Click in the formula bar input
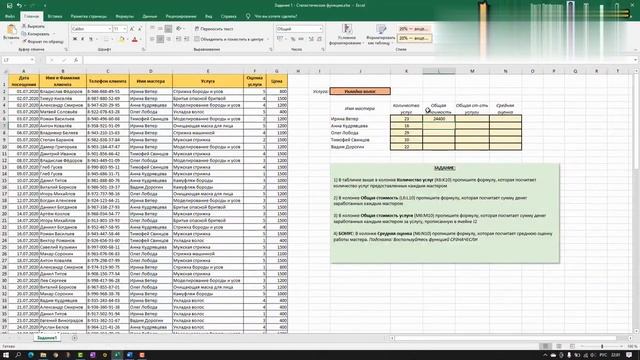 point(358,60)
